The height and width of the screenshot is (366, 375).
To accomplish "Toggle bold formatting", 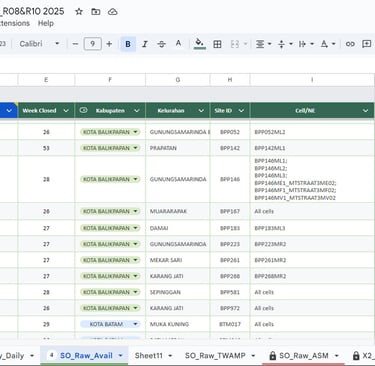I will click(x=128, y=44).
